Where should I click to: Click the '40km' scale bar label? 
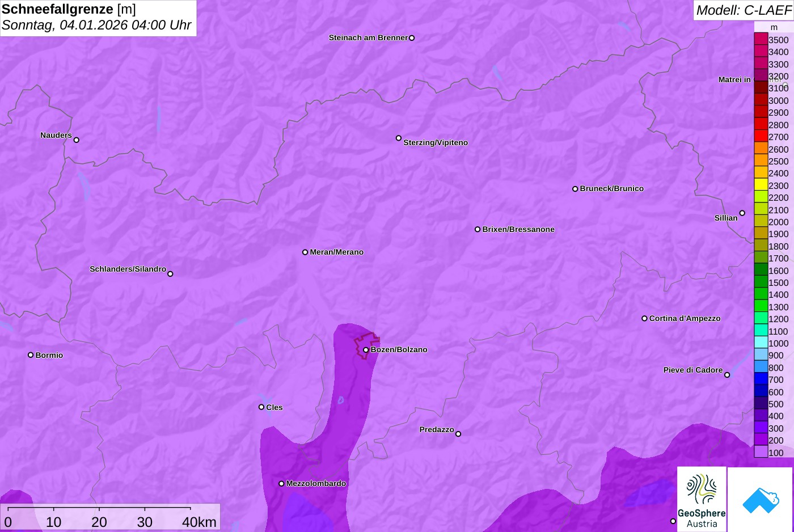tap(199, 522)
